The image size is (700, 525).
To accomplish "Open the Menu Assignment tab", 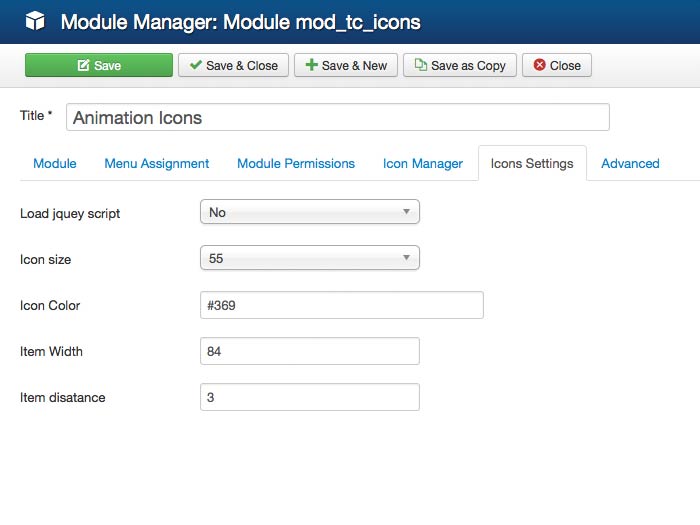I will (x=157, y=163).
